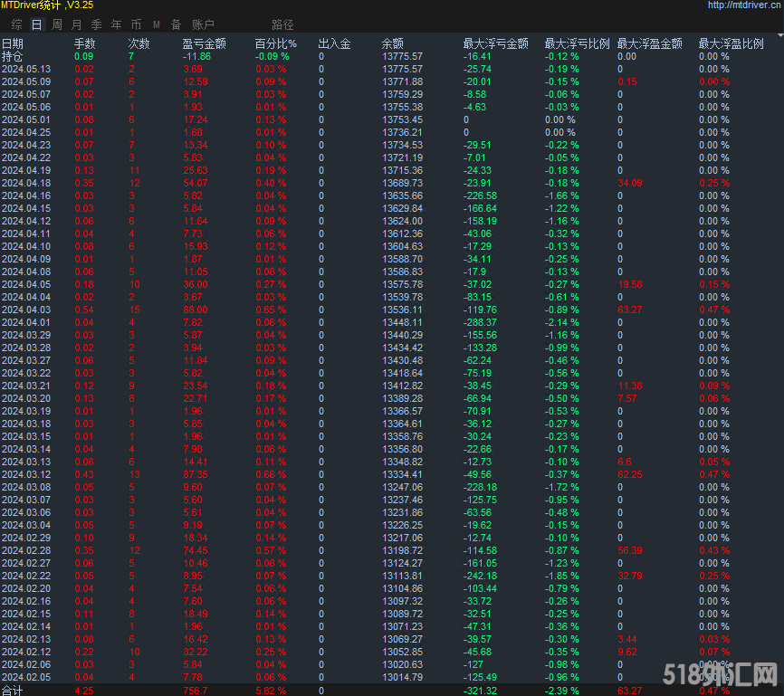Open the 币 currency tab
This screenshot has height=696, width=784.
(x=136, y=24)
